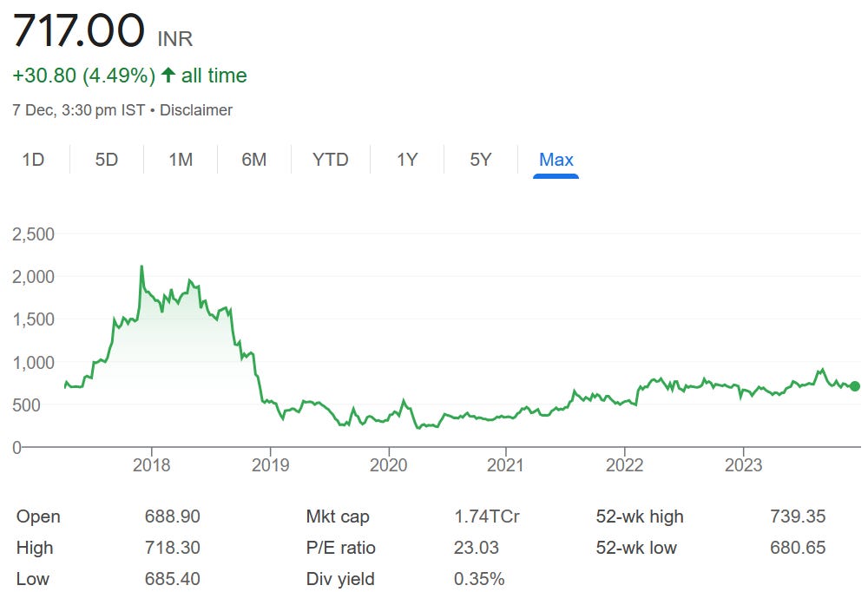Click the 2020 x-axis label
Screen dimensions: 868x592
(x=389, y=464)
